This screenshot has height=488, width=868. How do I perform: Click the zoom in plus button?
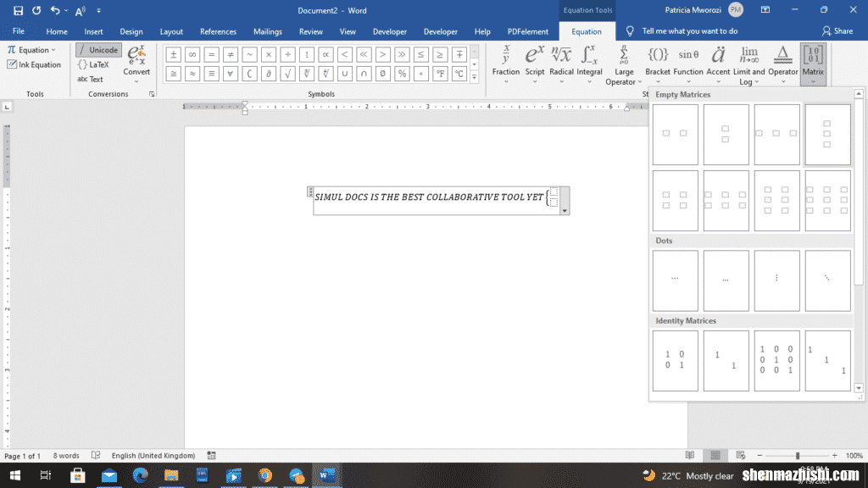click(x=834, y=455)
